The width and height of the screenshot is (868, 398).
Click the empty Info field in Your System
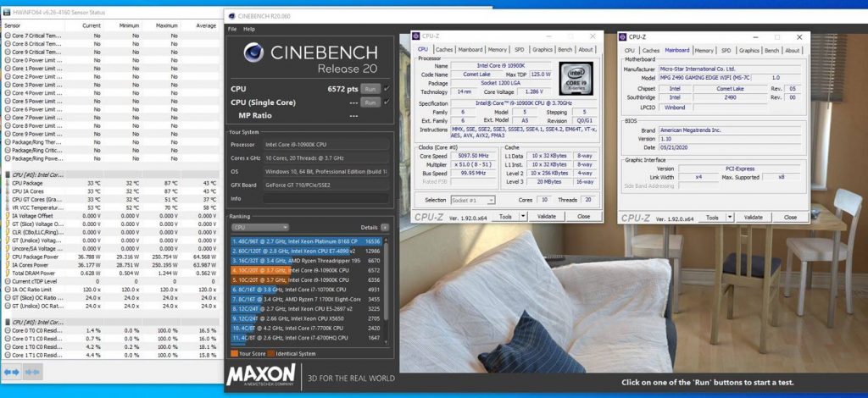(x=326, y=198)
